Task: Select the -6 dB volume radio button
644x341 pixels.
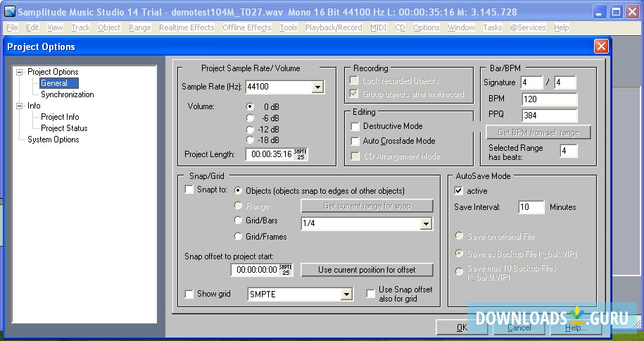Action: [x=250, y=118]
